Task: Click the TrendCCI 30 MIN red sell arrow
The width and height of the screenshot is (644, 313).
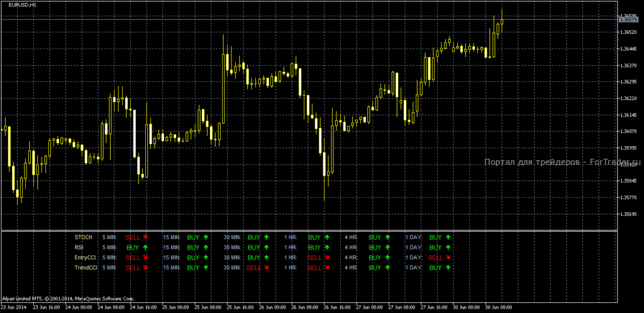Action: (266, 268)
